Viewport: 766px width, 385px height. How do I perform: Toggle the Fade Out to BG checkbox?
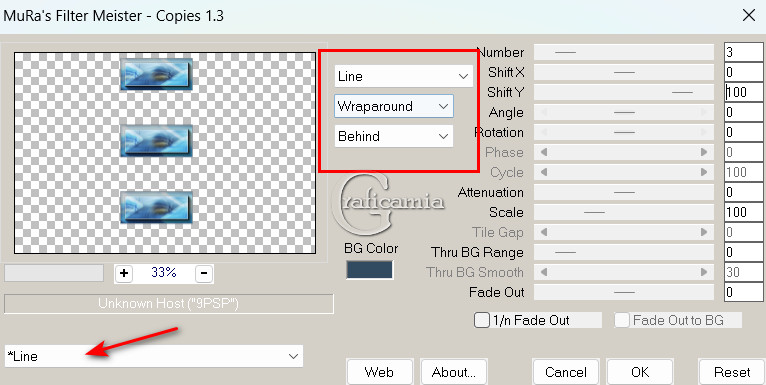tap(622, 321)
